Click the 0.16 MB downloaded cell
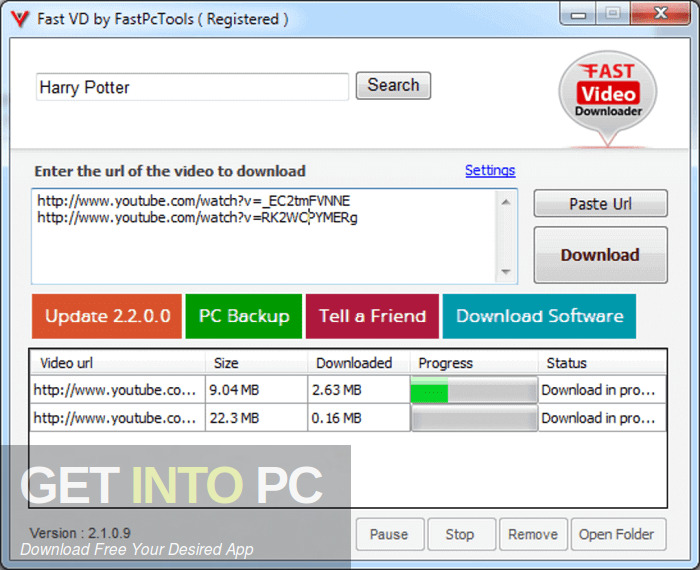This screenshot has width=700, height=570. pos(358,418)
